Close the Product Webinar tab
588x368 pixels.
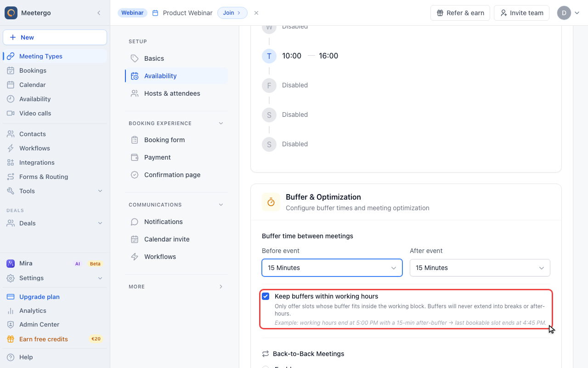256,13
